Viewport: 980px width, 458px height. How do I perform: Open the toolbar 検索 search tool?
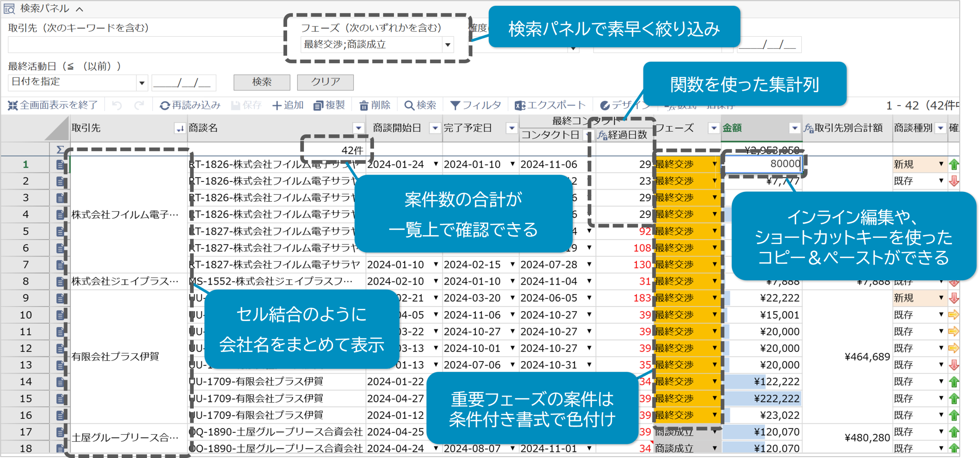pyautogui.click(x=421, y=105)
